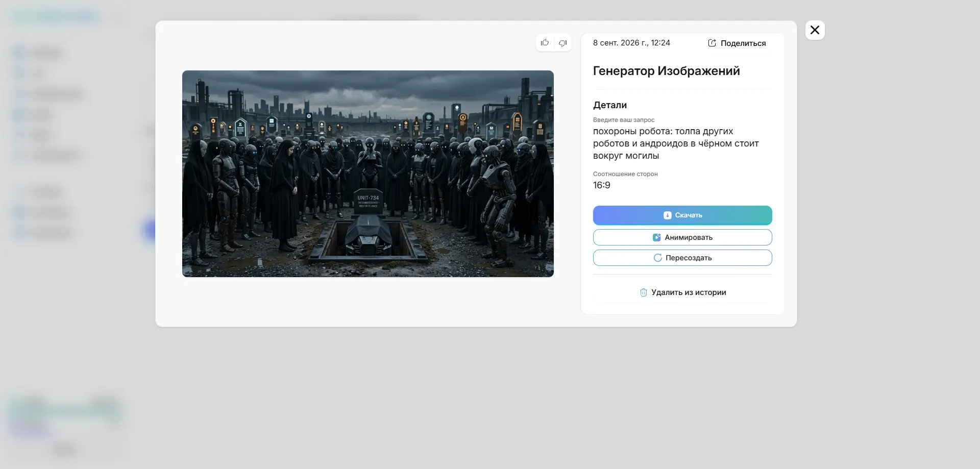Click the Поделиться share button

point(737,43)
